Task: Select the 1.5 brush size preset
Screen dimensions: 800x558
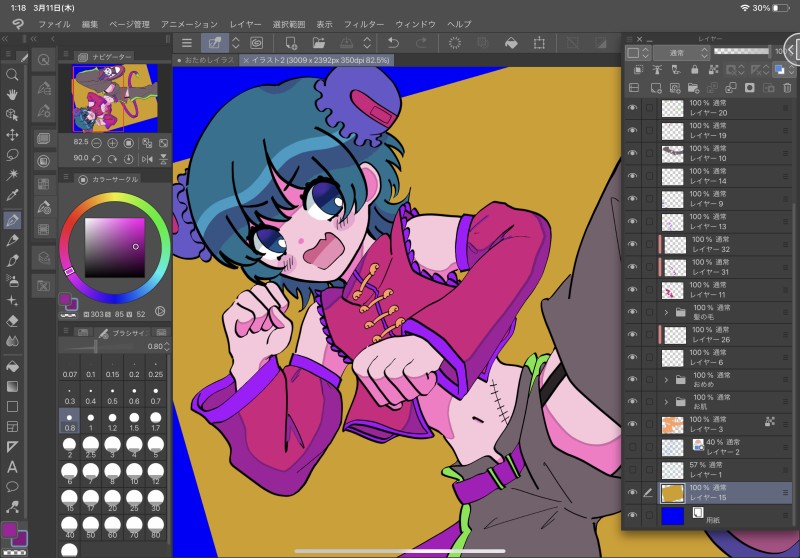Action: [134, 423]
